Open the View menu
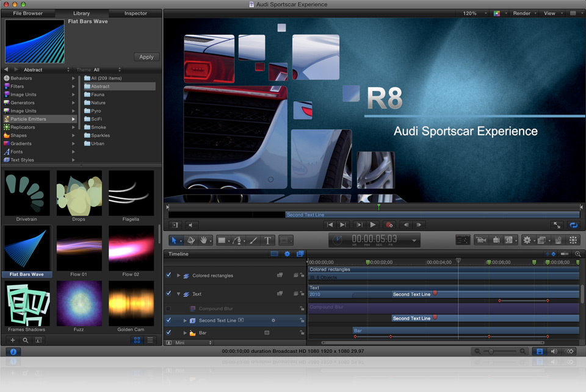The height and width of the screenshot is (392, 586). [553, 13]
